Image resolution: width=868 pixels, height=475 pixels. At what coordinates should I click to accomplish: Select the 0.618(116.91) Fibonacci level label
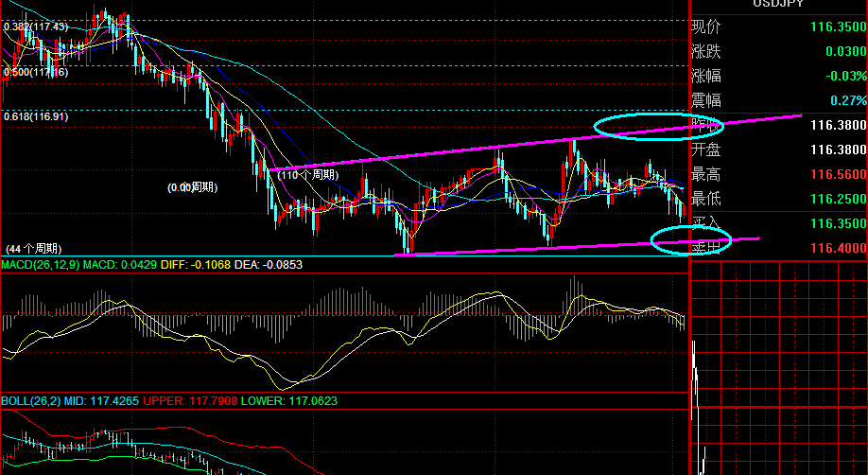point(35,117)
